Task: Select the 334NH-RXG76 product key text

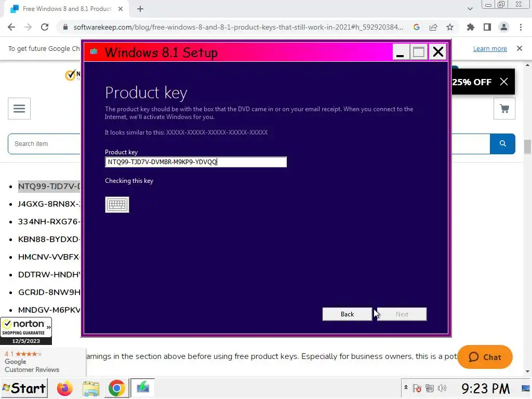Action: (49, 221)
